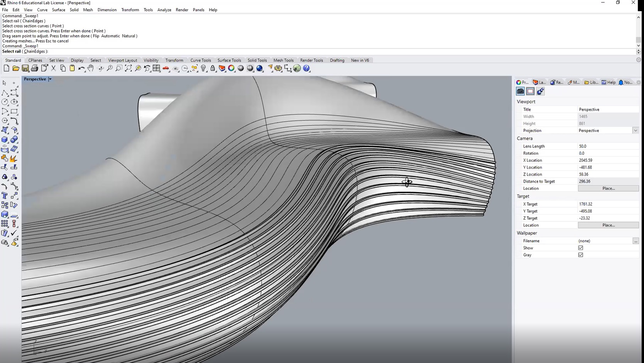
Task: Select the Box solid tool
Action: point(5,140)
